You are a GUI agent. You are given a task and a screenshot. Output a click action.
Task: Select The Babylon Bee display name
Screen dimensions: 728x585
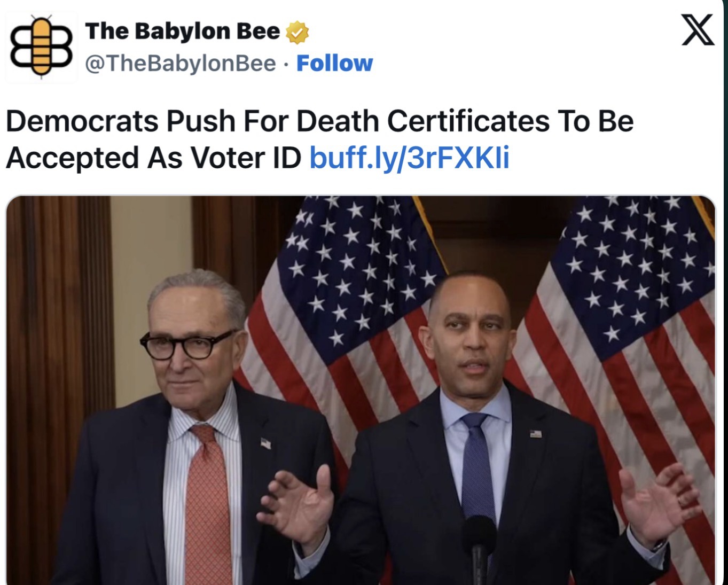click(182, 32)
